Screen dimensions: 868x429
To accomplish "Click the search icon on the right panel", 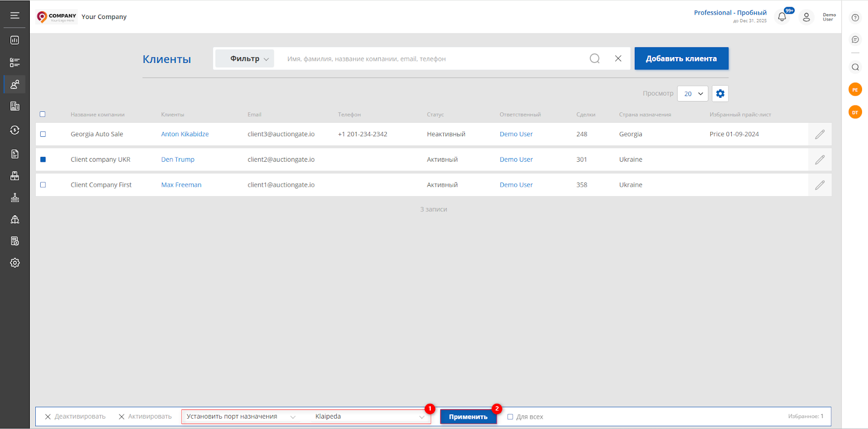I will [x=855, y=67].
